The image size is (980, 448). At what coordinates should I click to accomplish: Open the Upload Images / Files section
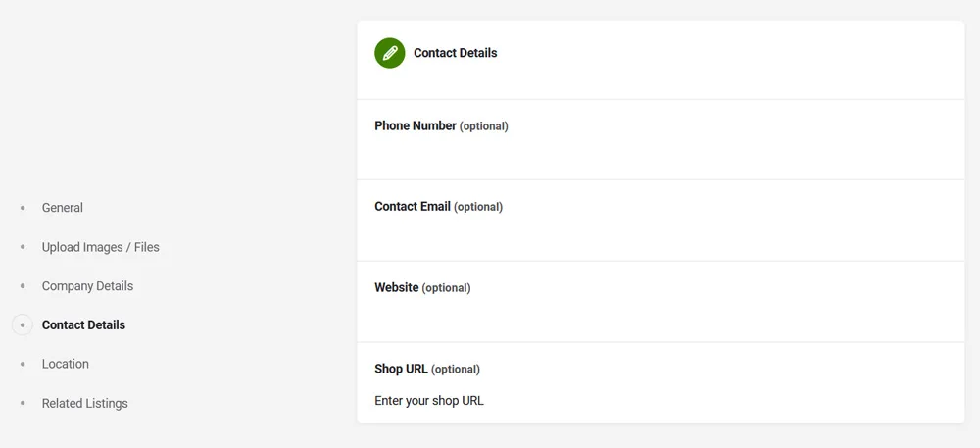[x=100, y=247]
